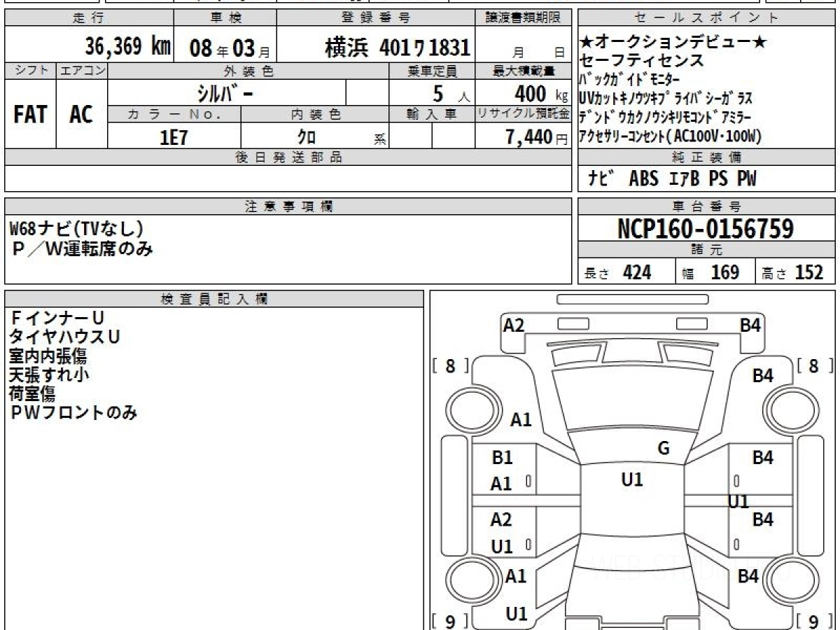Select the 5人 seating capacity value
Screen dimensions: 840x630
pos(451,93)
